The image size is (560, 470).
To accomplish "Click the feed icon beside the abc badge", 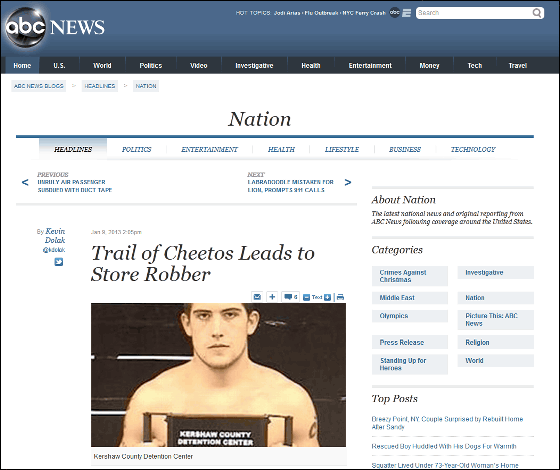I will point(406,13).
